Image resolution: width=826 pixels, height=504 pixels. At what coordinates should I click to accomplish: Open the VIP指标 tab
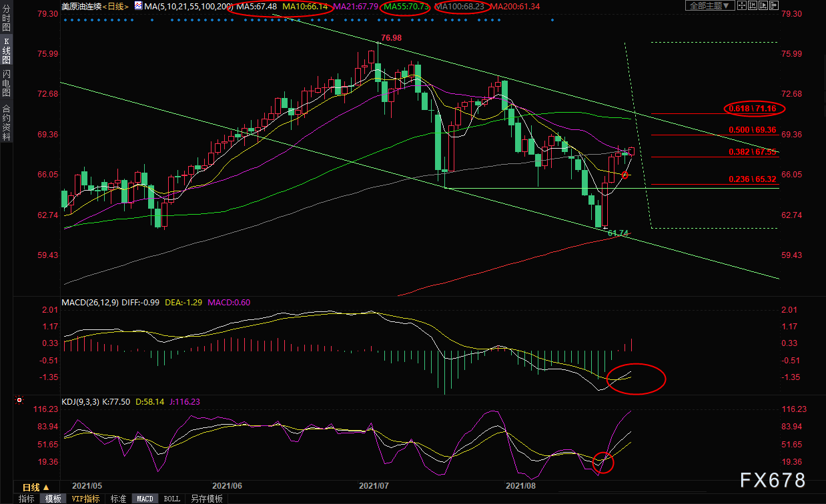(85, 499)
